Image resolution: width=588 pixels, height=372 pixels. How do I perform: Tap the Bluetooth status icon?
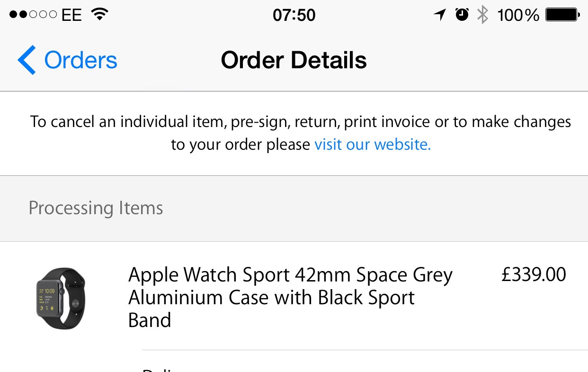pyautogui.click(x=482, y=15)
